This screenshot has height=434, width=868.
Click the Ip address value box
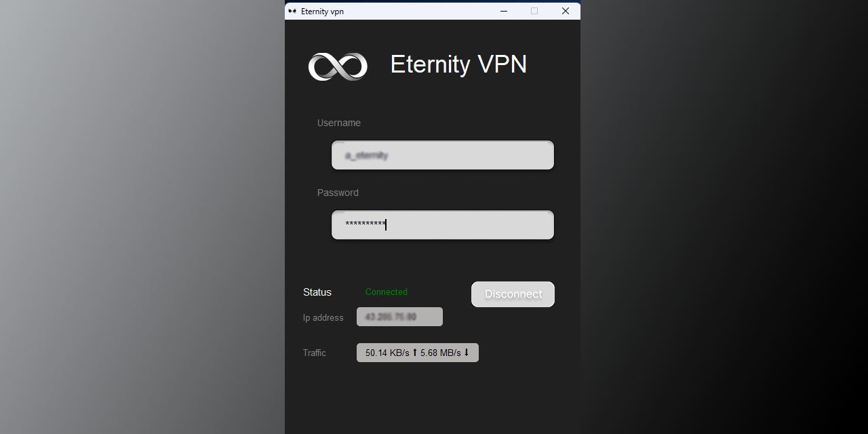tap(399, 317)
